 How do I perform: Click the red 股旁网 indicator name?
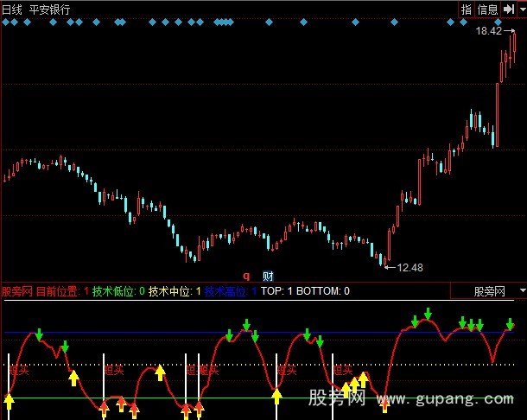pos(17,292)
